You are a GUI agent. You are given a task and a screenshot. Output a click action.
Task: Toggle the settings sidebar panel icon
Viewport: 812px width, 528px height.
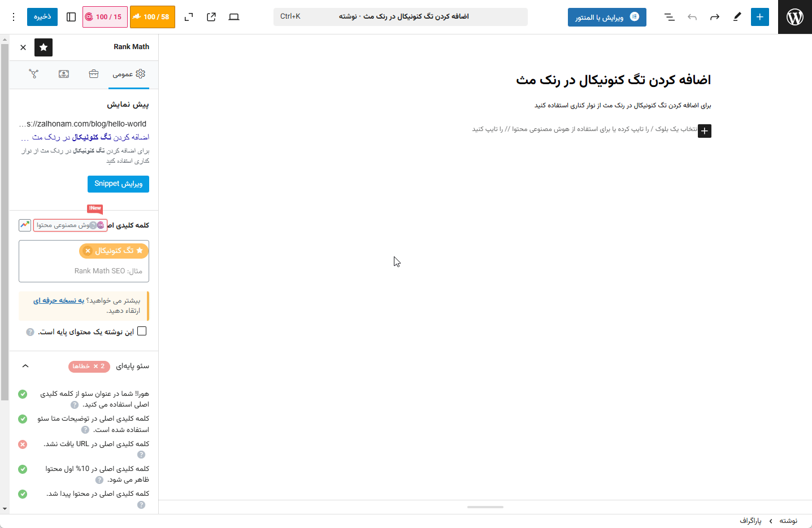(71, 17)
